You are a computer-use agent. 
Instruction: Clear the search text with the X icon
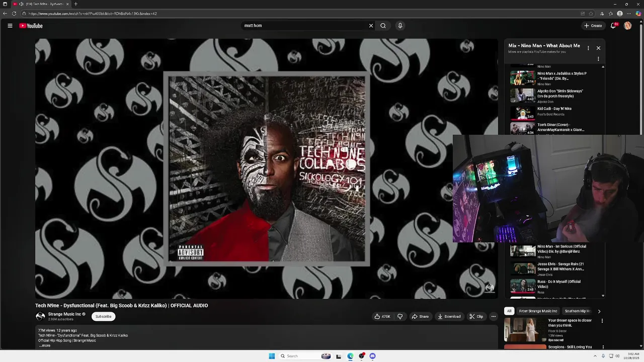[371, 26]
